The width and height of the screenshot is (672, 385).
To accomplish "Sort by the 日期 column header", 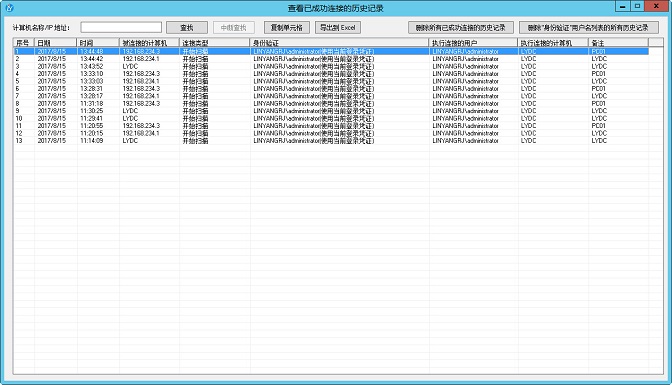I will (56, 43).
